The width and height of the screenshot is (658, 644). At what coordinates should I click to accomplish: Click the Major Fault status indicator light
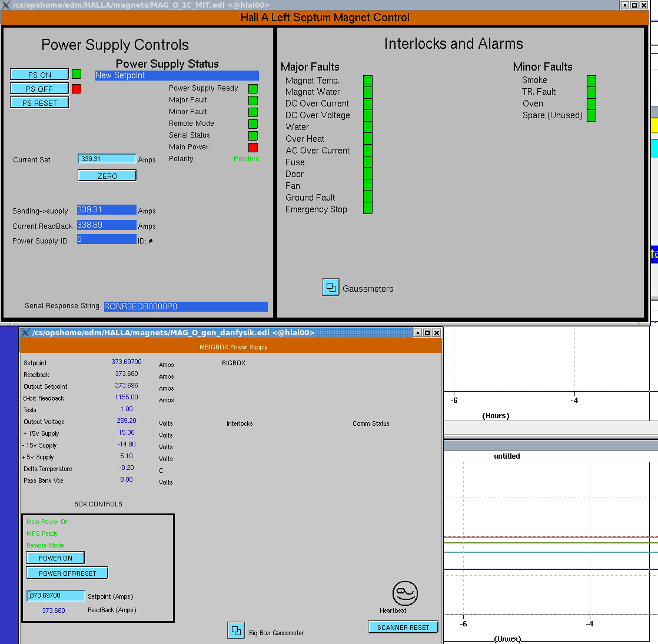pos(253,100)
